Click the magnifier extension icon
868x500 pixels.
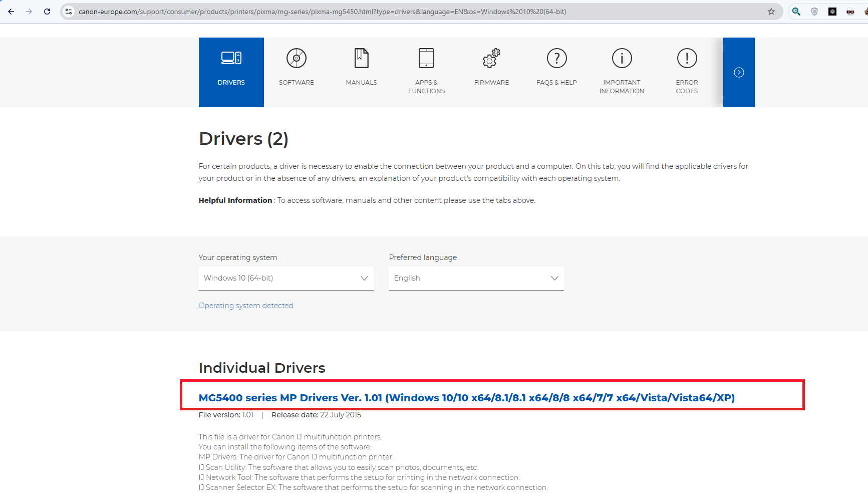point(796,12)
